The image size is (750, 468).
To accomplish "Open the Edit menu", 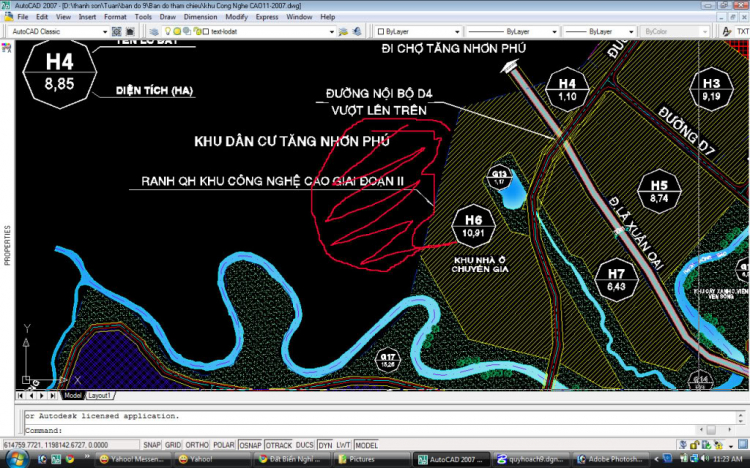I will (42, 17).
